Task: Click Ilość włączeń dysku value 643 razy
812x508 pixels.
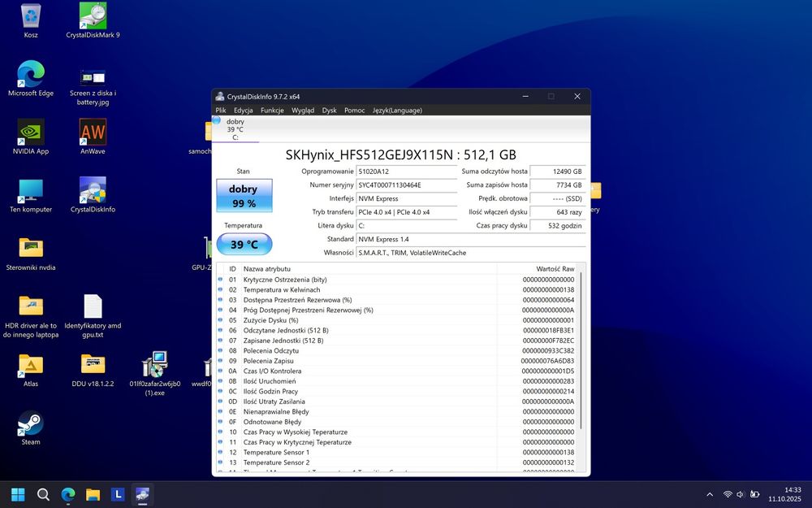Action: click(x=558, y=212)
